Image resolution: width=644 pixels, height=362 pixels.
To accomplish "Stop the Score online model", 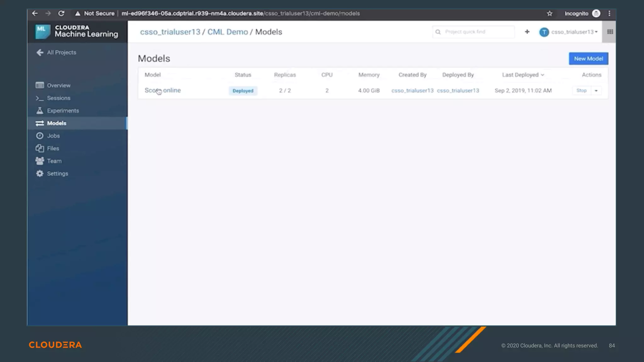I will coord(581,90).
